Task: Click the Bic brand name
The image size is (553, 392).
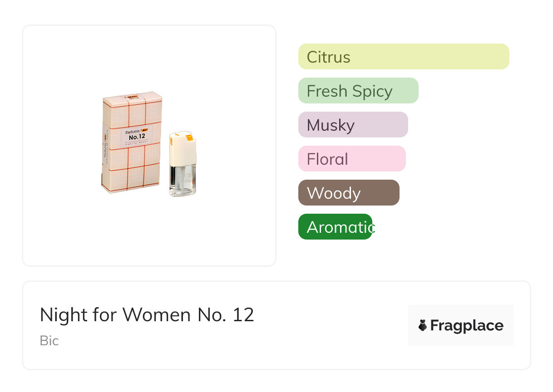Action: point(49,341)
